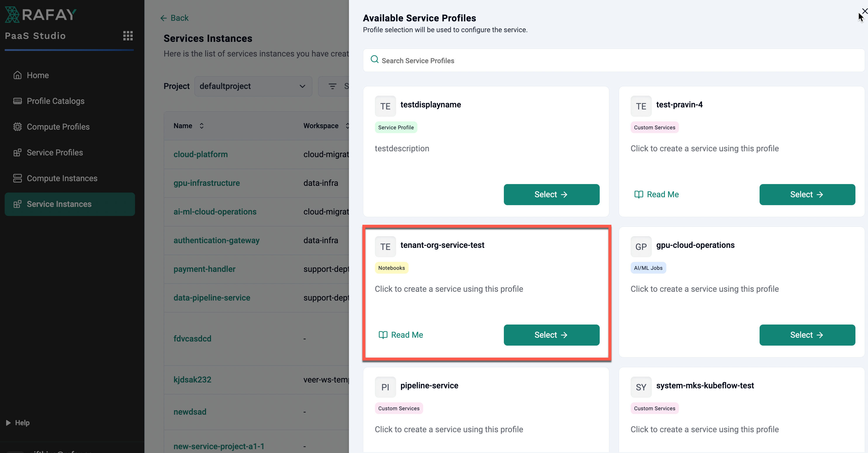This screenshot has width=868, height=453.
Task: Click the Rafay logo at top left
Action: coord(40,14)
